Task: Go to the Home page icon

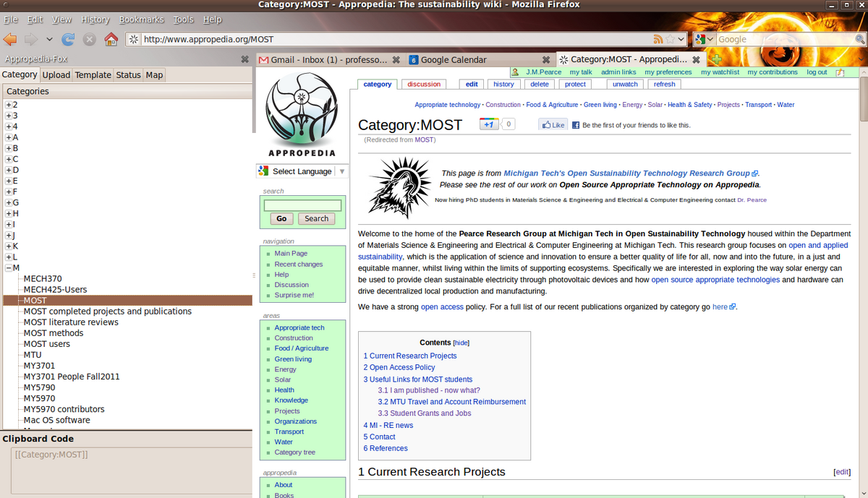Action: click(111, 39)
